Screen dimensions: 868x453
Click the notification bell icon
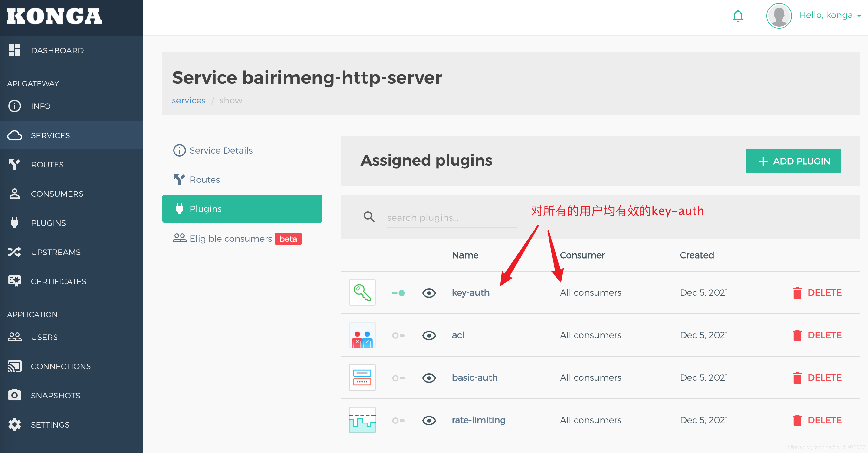738,16
